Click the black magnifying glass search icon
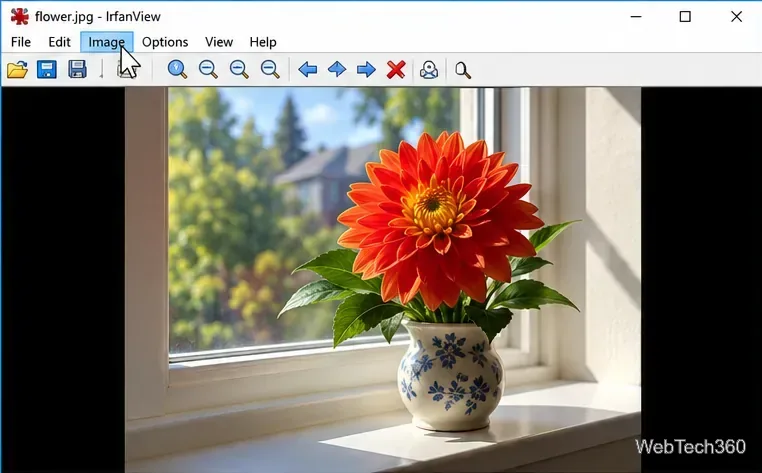762x473 pixels. click(x=463, y=70)
